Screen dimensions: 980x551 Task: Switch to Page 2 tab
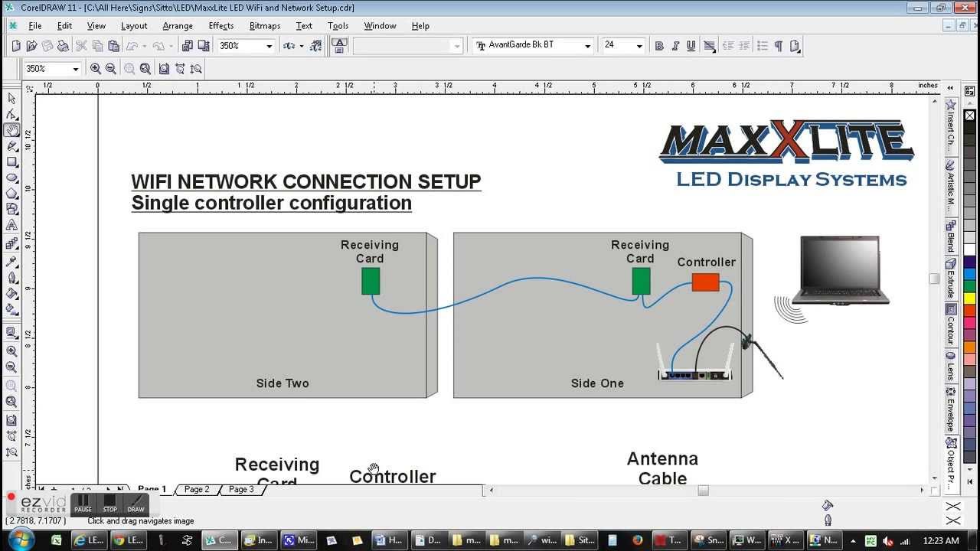coord(197,489)
